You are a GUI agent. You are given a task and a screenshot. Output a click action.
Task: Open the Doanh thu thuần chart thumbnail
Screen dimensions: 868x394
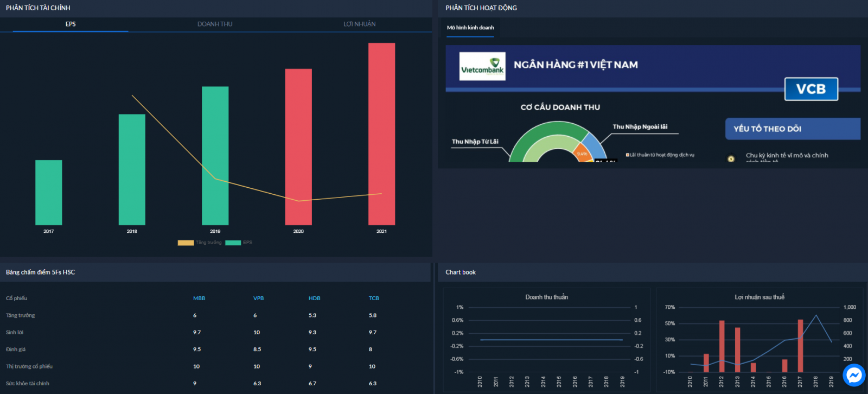pos(547,340)
